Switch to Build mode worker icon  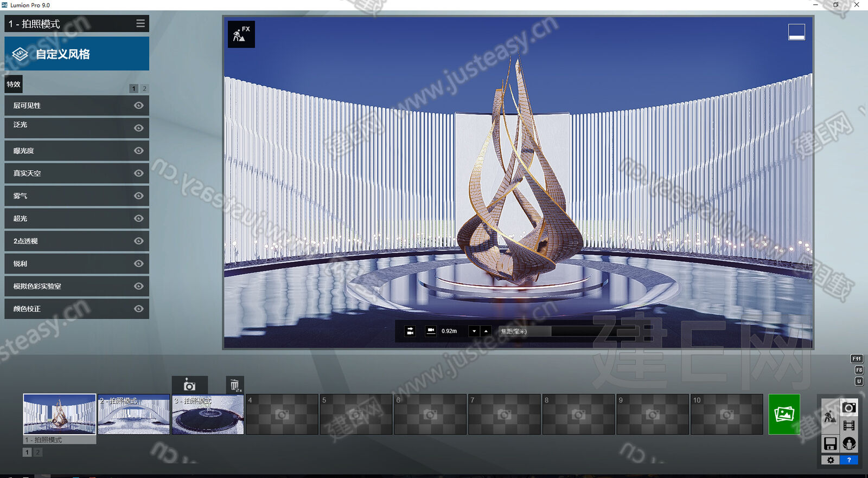(x=830, y=417)
